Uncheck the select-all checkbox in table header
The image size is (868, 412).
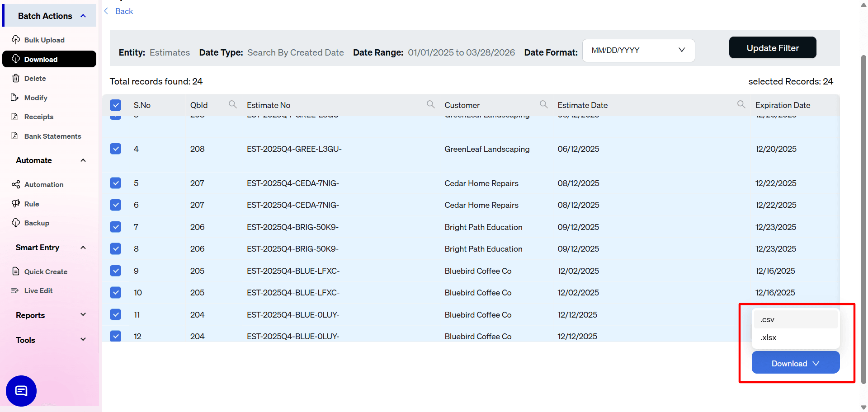[115, 105]
